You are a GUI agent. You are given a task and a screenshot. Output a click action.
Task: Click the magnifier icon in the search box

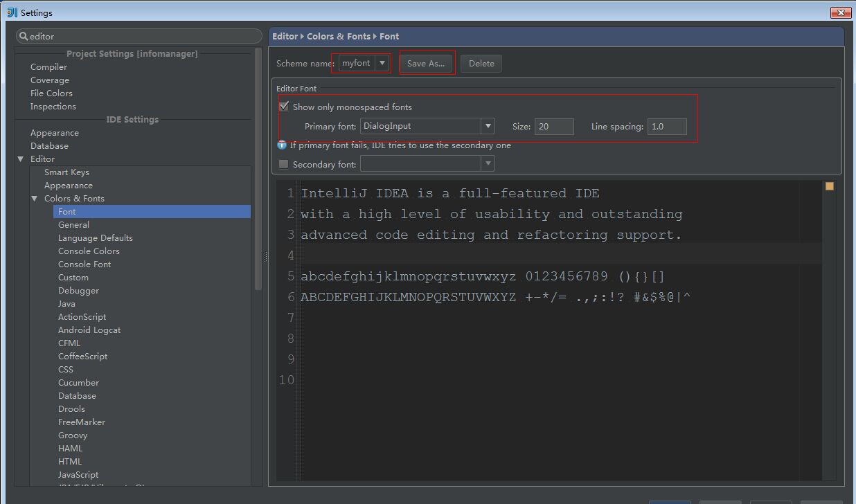[x=24, y=36]
